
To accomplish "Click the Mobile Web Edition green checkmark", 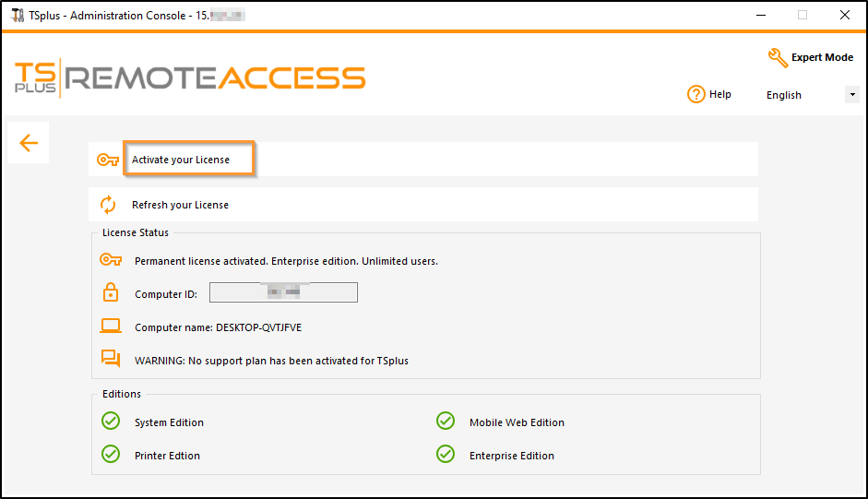I will pyautogui.click(x=446, y=422).
